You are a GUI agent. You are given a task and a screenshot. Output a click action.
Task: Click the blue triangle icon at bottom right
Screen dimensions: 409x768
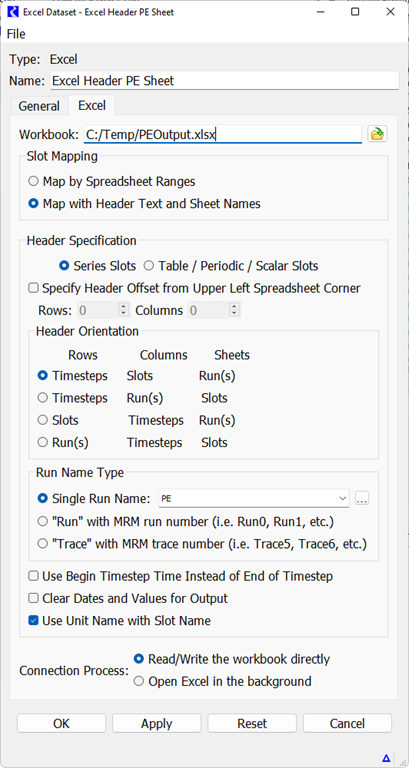click(x=386, y=759)
